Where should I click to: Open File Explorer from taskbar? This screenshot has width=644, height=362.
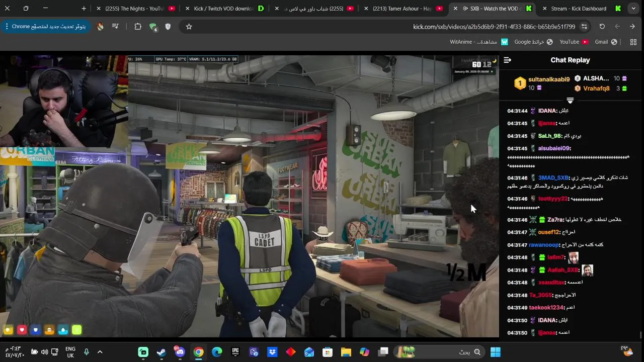[346, 352]
